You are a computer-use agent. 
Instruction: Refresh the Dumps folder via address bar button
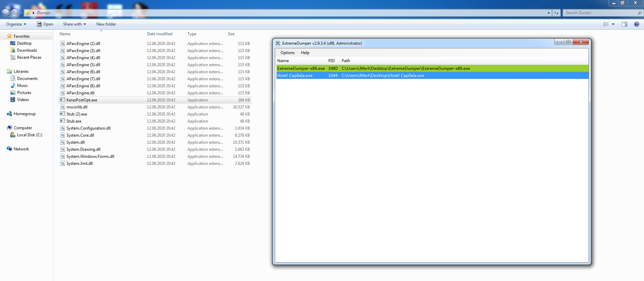click(556, 13)
